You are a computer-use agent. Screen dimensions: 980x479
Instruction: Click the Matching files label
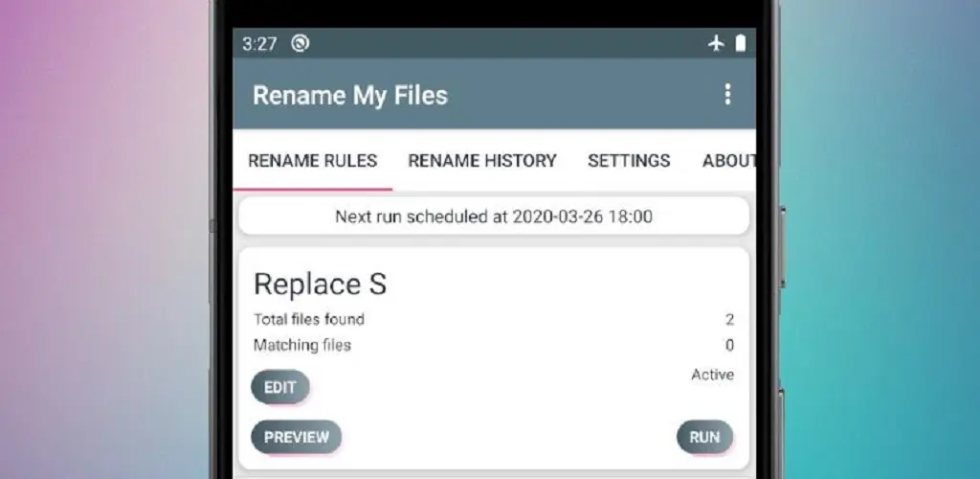click(x=302, y=345)
